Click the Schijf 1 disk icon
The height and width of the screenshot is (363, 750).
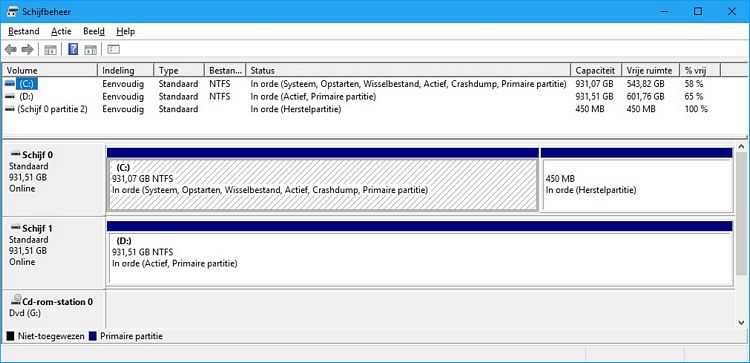tap(15, 228)
